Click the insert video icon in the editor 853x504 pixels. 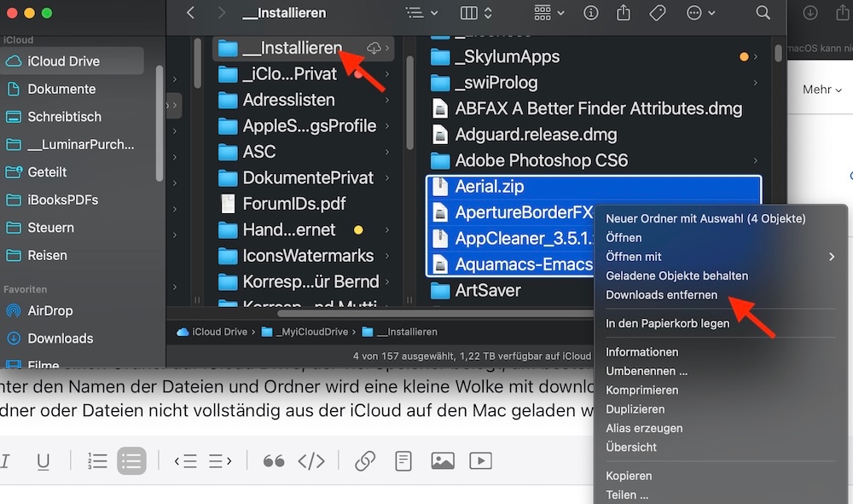(481, 461)
